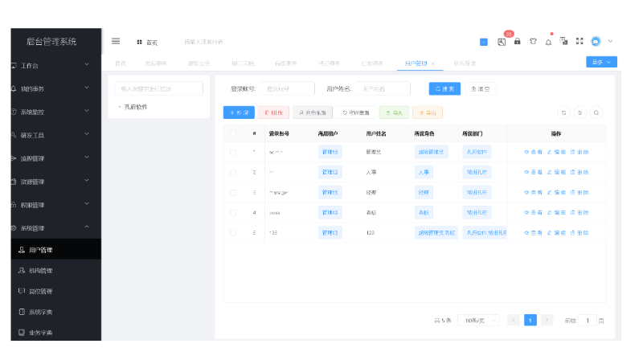Expand the 资源管理 sidebar menu
The image size is (643, 364).
point(56,182)
